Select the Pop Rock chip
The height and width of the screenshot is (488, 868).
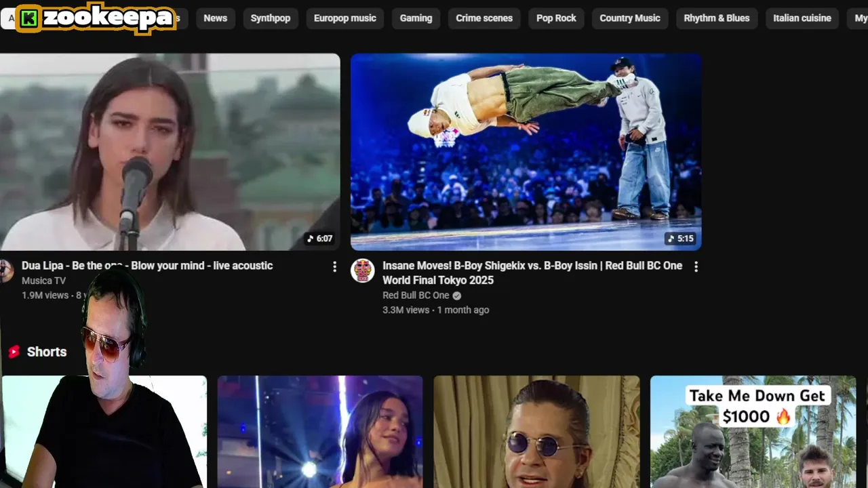coord(556,18)
